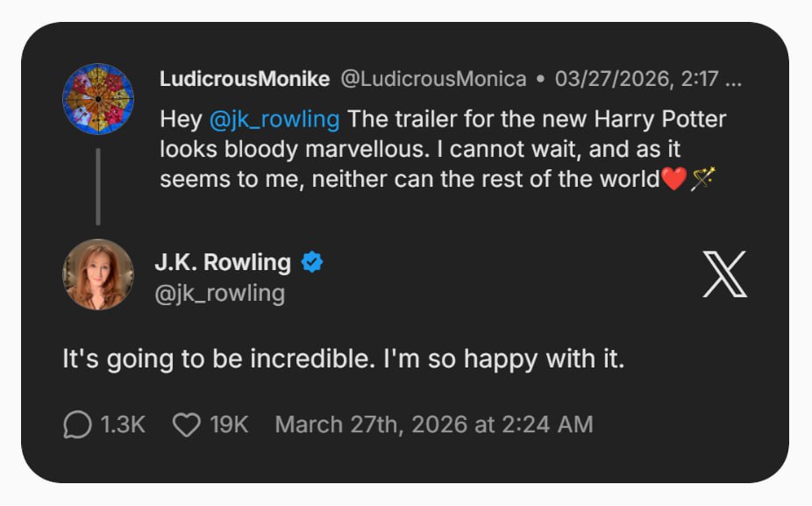Click the 19K likes count
The width and height of the screenshot is (812, 506).
click(x=229, y=424)
